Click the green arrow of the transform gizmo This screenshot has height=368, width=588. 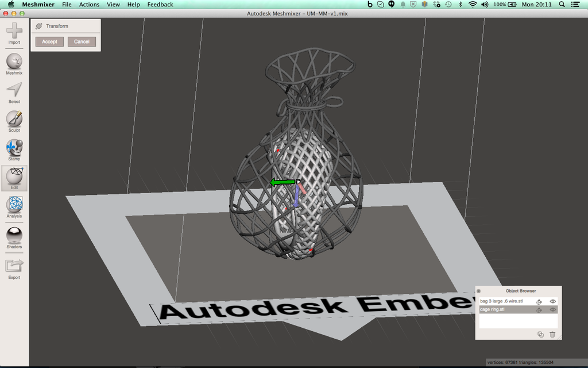(x=283, y=182)
